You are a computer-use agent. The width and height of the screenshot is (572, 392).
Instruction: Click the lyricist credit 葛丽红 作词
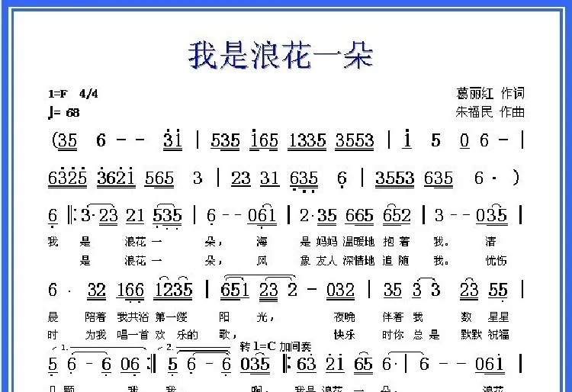(x=490, y=93)
